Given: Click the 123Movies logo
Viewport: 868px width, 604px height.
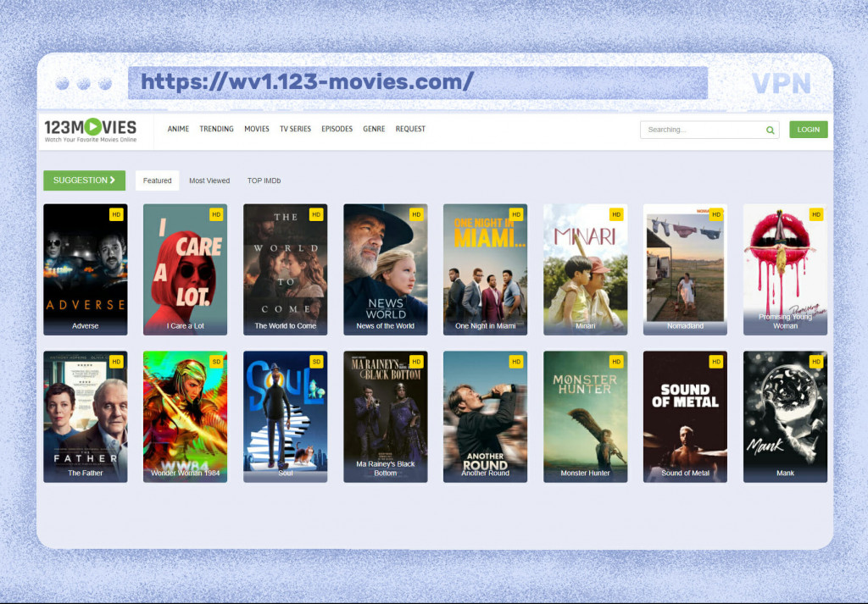Looking at the screenshot, I should point(90,130).
